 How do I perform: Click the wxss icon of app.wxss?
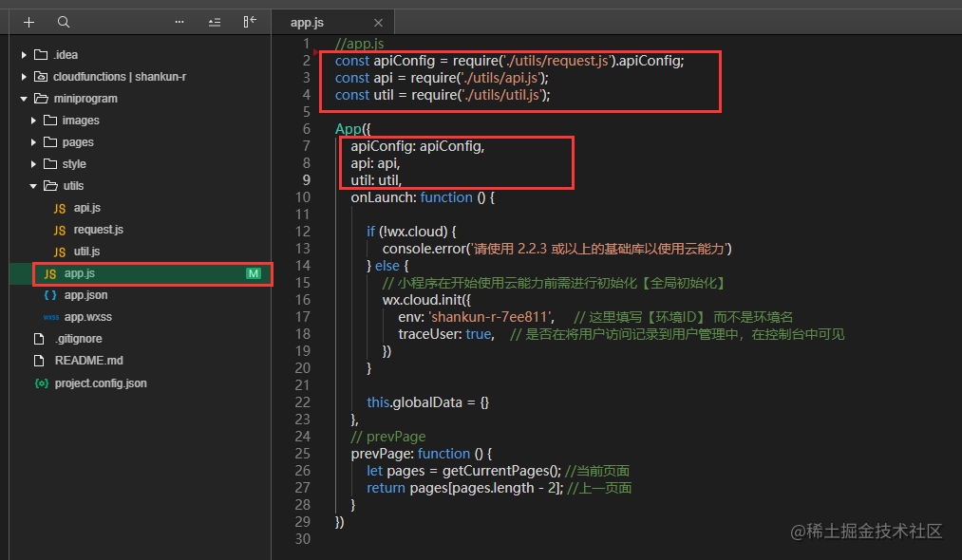pyautogui.click(x=51, y=317)
